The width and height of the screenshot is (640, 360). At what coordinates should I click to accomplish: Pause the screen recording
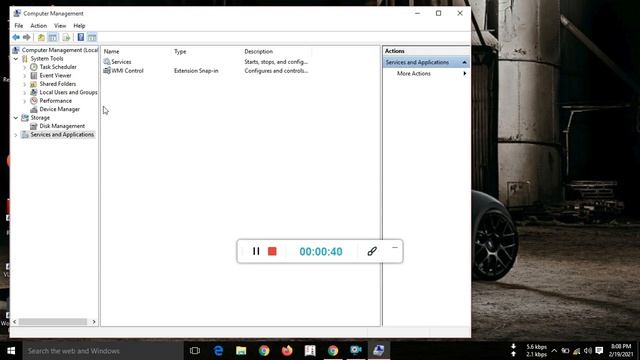point(256,251)
